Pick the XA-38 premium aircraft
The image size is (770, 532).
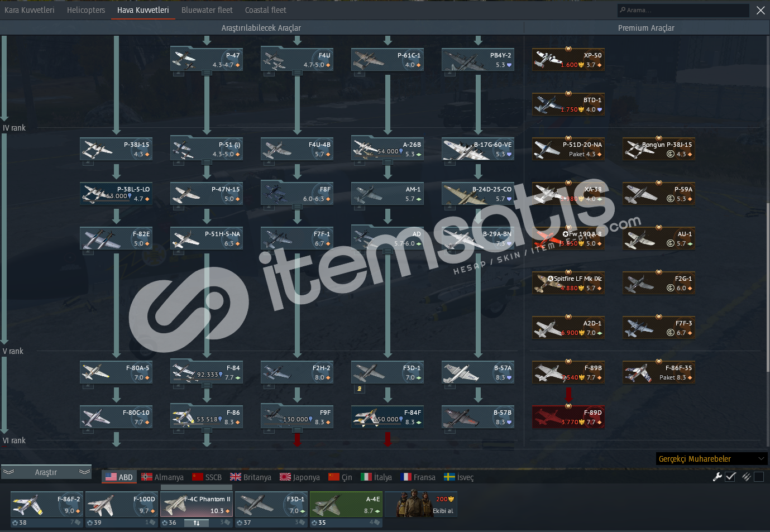click(x=568, y=194)
